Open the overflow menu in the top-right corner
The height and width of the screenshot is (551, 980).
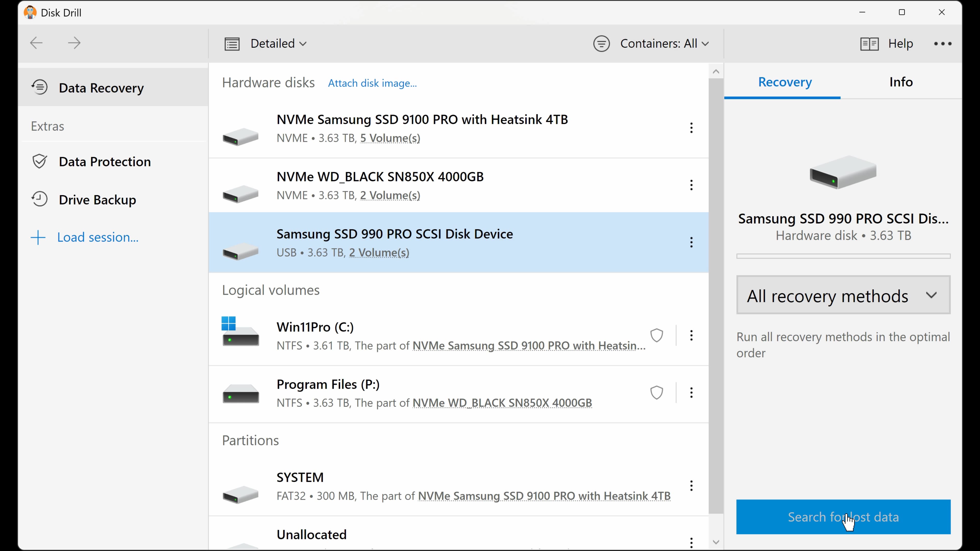pyautogui.click(x=942, y=43)
